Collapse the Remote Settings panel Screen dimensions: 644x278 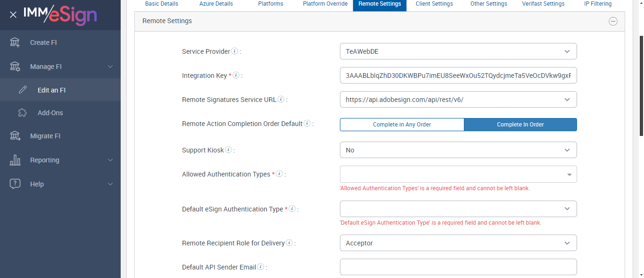coord(613,21)
